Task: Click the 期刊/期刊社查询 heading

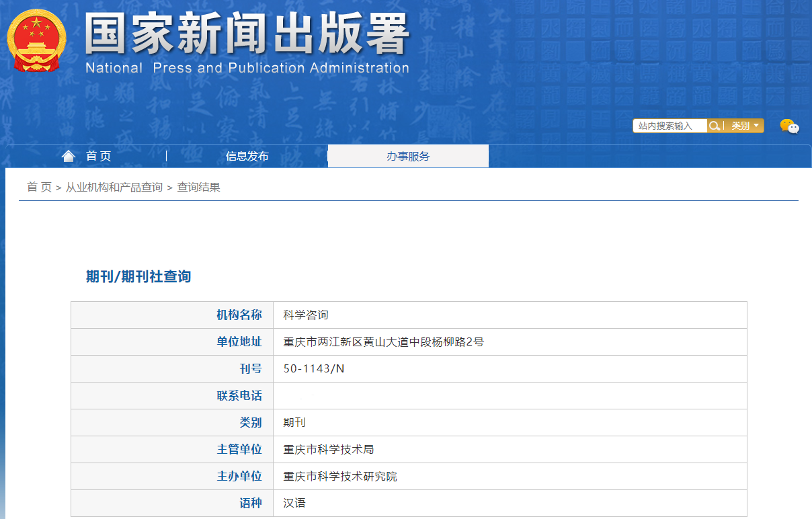Action: tap(138, 276)
